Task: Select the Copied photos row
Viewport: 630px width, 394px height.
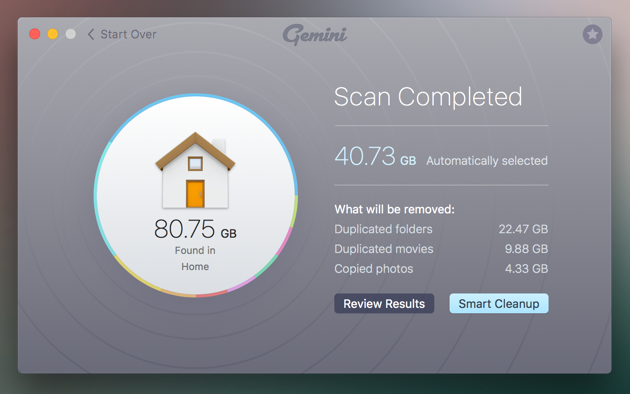Action: [441, 269]
